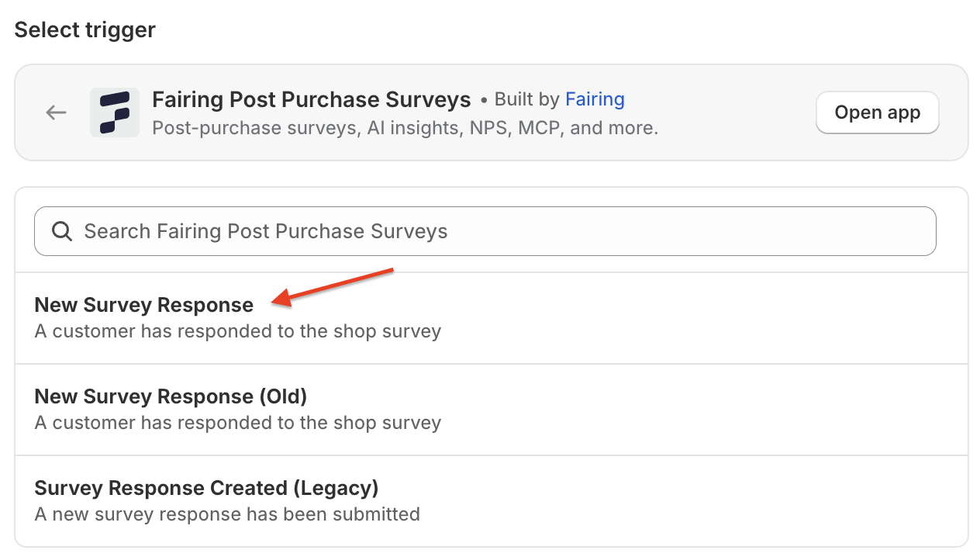Click the description under New Survey Response (Old)

click(x=238, y=423)
